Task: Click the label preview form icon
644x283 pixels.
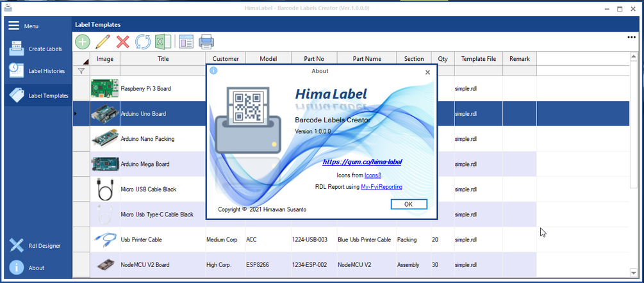Action: coord(186,42)
